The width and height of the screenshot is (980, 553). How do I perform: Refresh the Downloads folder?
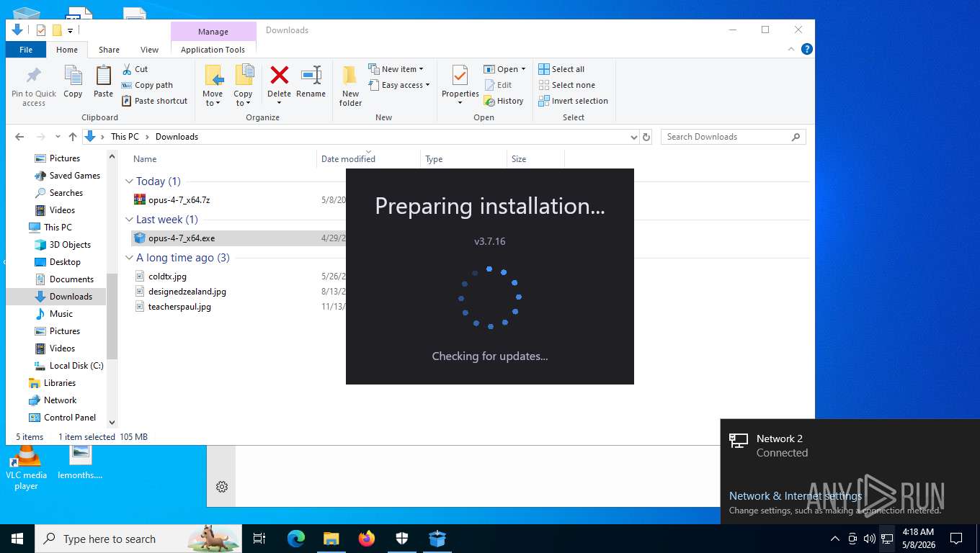[646, 137]
